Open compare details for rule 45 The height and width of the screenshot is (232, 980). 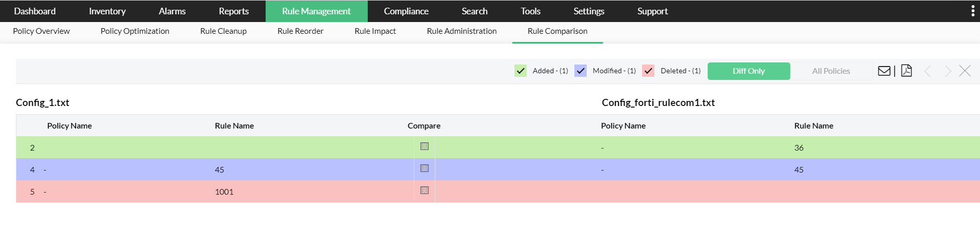pyautogui.click(x=425, y=168)
